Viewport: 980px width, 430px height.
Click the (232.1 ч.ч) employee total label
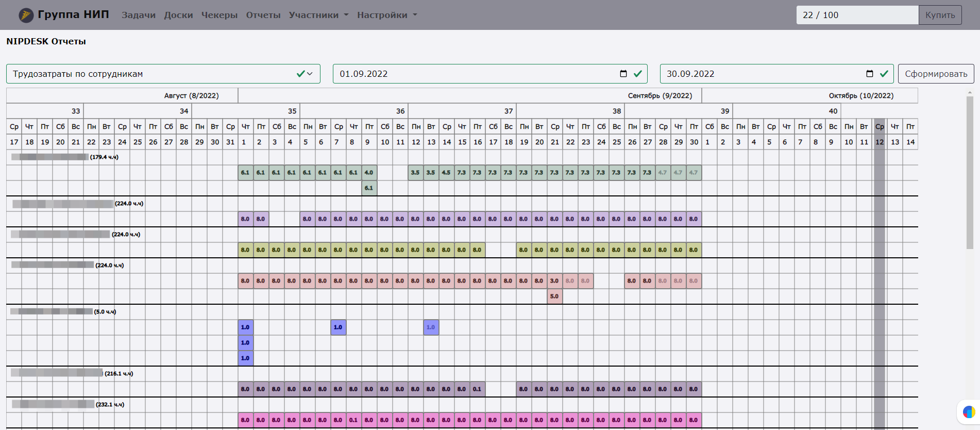click(110, 404)
